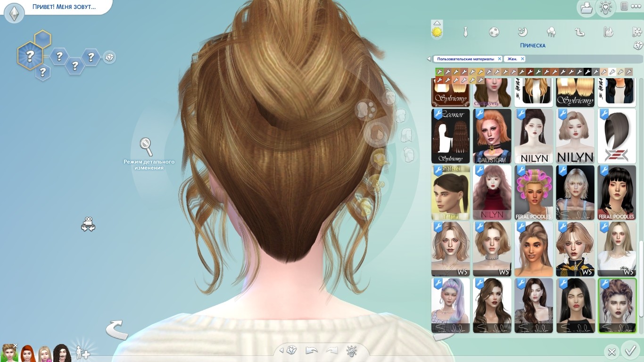Remove the Жен. filter tag

tap(522, 59)
